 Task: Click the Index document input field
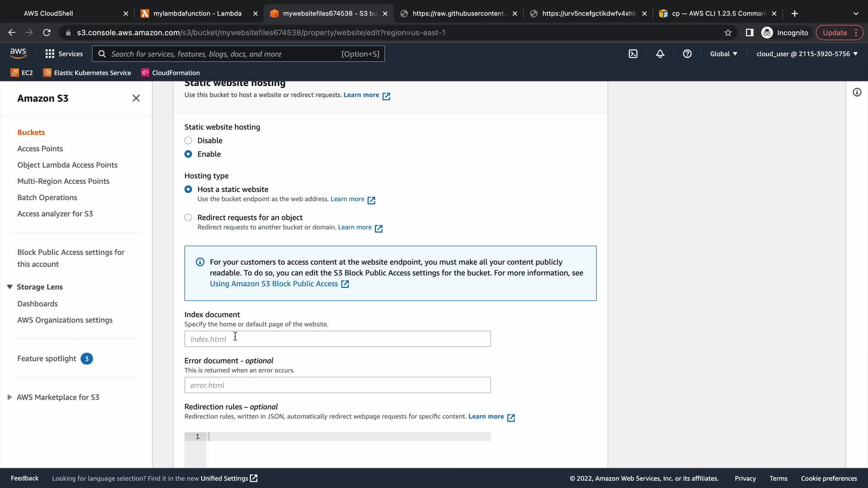click(337, 339)
